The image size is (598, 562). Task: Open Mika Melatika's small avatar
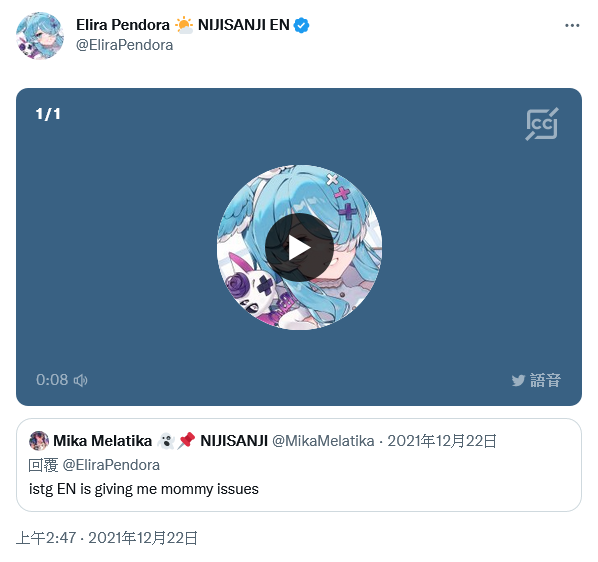(x=39, y=441)
